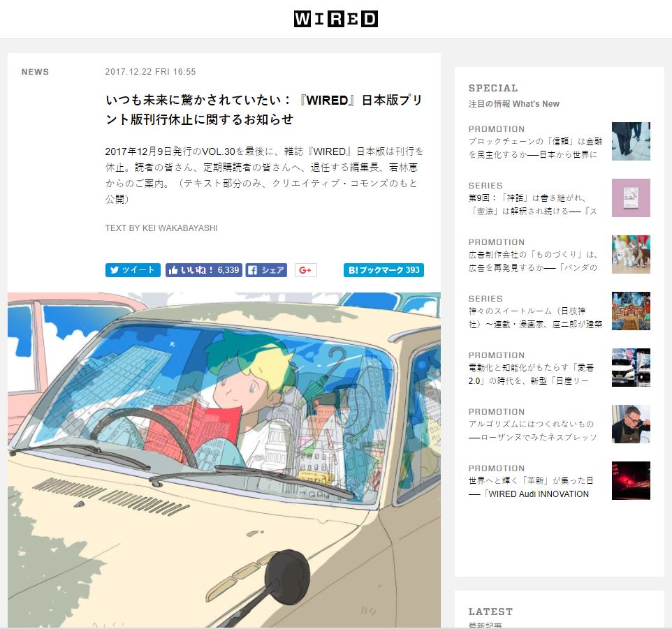
Task: Open the 電動化と知能化 Nissan promotion link
Action: (531, 373)
